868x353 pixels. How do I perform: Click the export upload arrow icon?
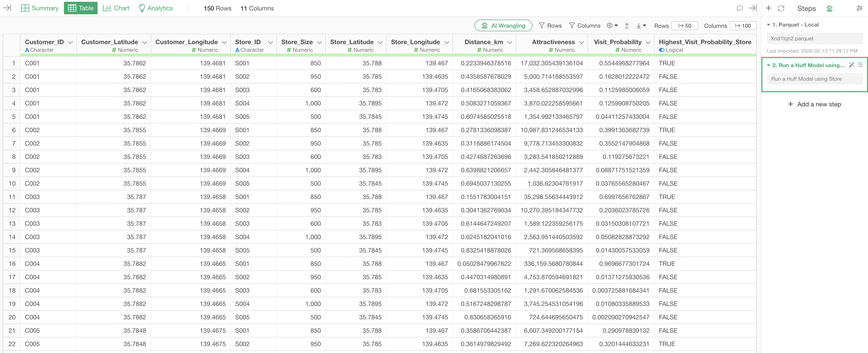point(627,26)
